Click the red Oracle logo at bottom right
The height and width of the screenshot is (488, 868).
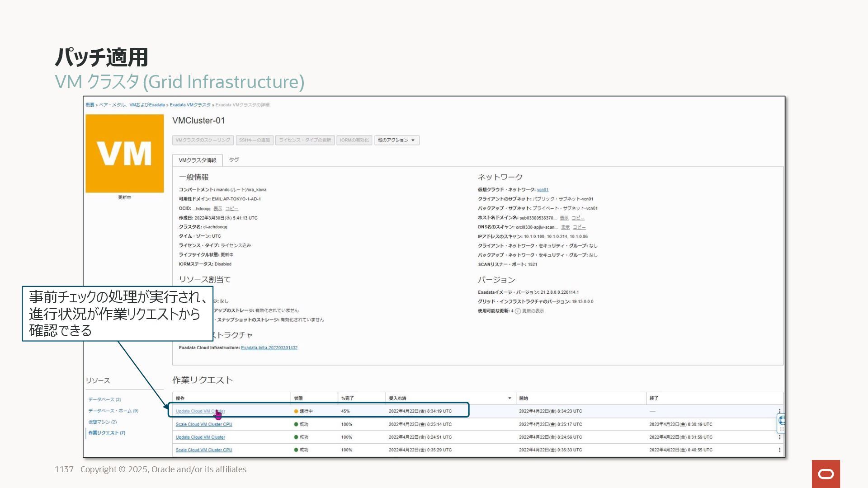[826, 474]
